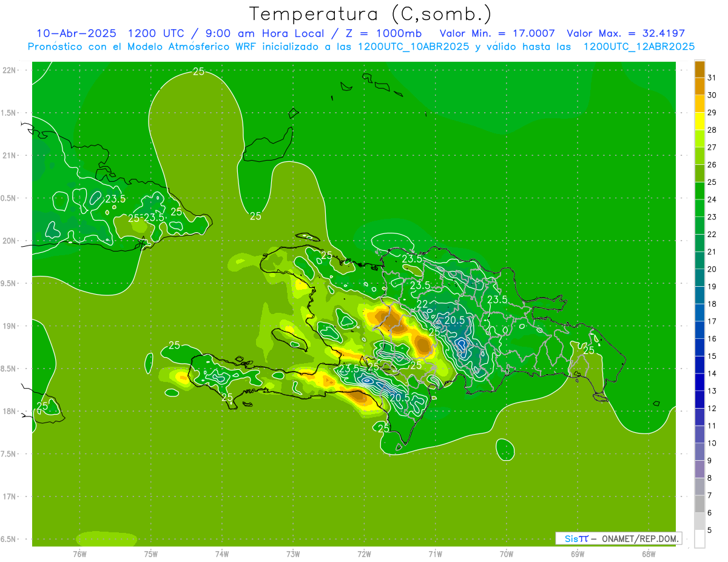Click the "72W" longitude axis label
Viewport: 728px width, 562px height.
[x=365, y=554]
